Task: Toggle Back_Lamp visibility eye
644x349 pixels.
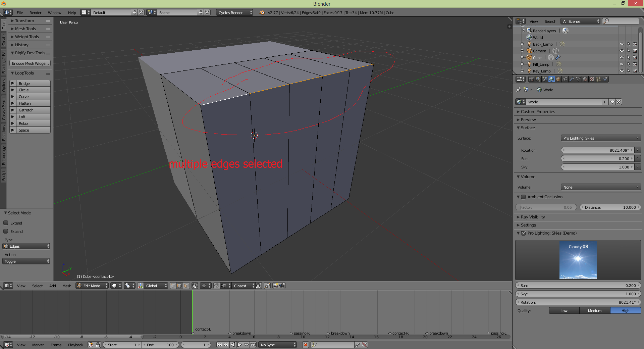Action: coord(622,44)
